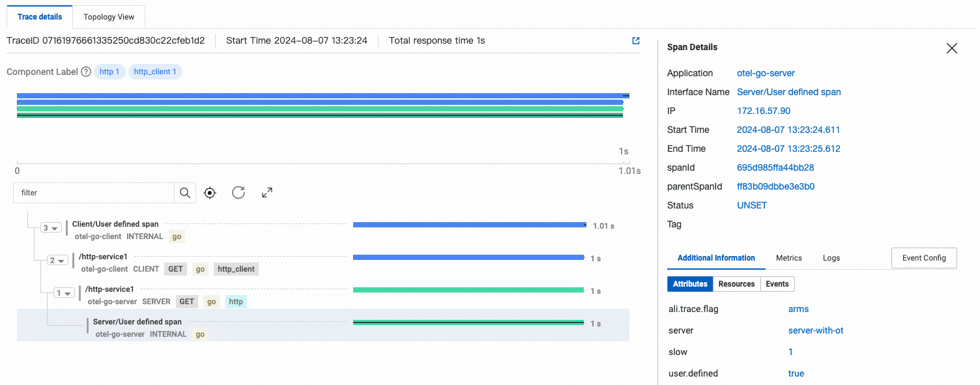Select the Events toggle button

777,284
